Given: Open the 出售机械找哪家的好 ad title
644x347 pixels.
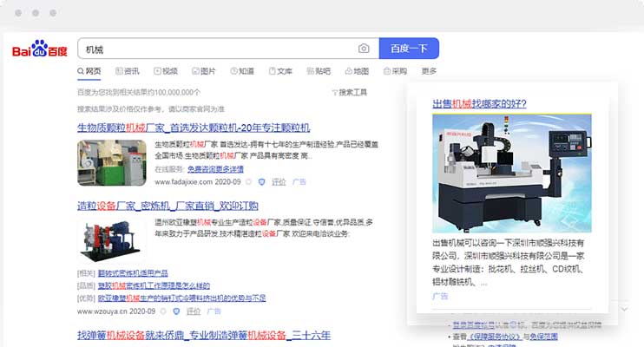Looking at the screenshot, I should (479, 104).
